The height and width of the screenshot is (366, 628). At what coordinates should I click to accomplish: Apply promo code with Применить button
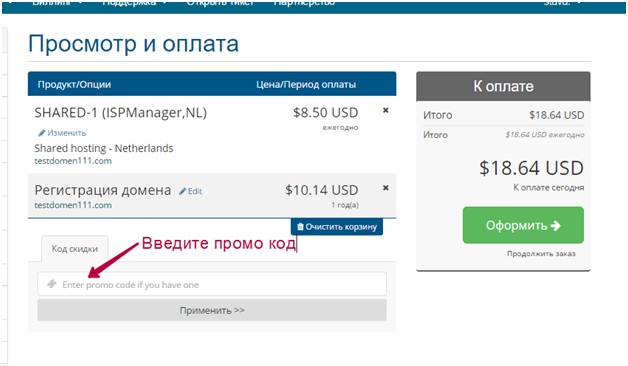212,310
